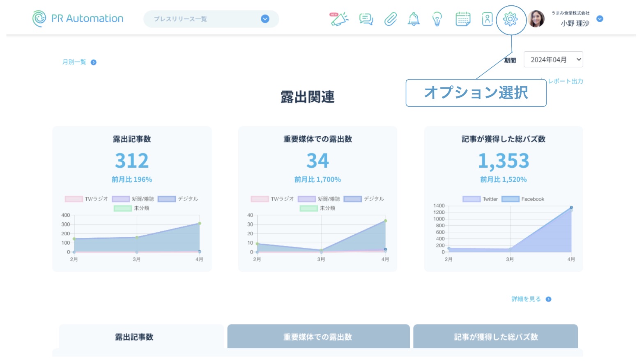This screenshot has height=361, width=644.
Task: Click the megaphone NEW announcements icon
Action: (x=339, y=19)
